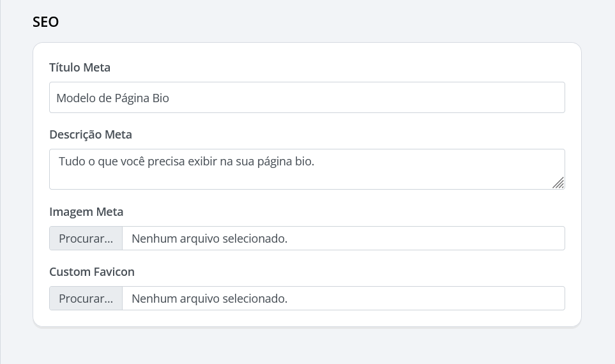
Task: Click word 'Tudo' in description text
Action: point(71,162)
